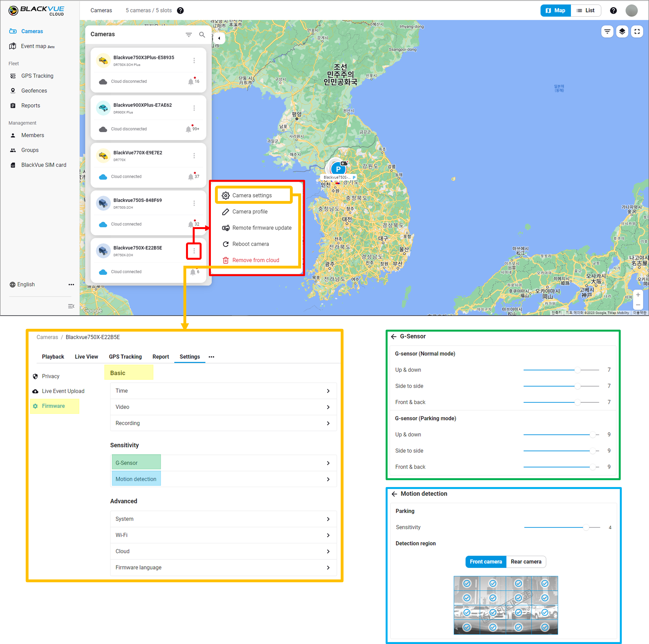Collapse the left sidebar menu
Viewport: 649px width, 644px height.
(x=71, y=306)
